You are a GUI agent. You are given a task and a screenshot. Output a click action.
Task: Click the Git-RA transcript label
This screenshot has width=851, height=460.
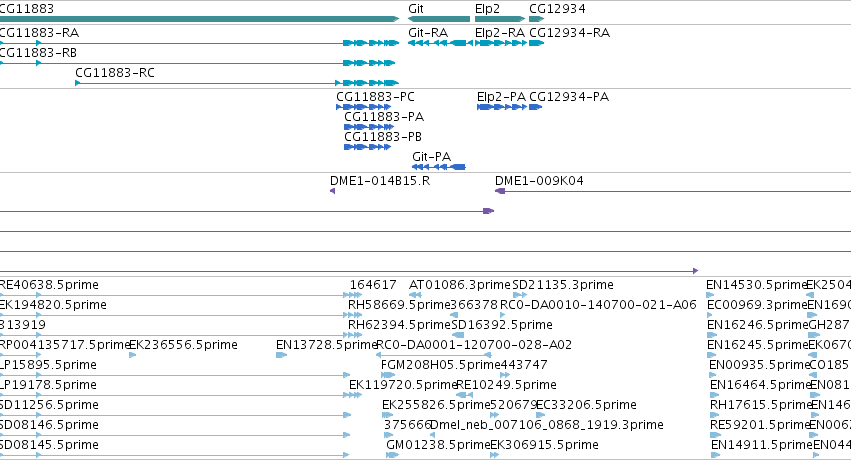[428, 33]
